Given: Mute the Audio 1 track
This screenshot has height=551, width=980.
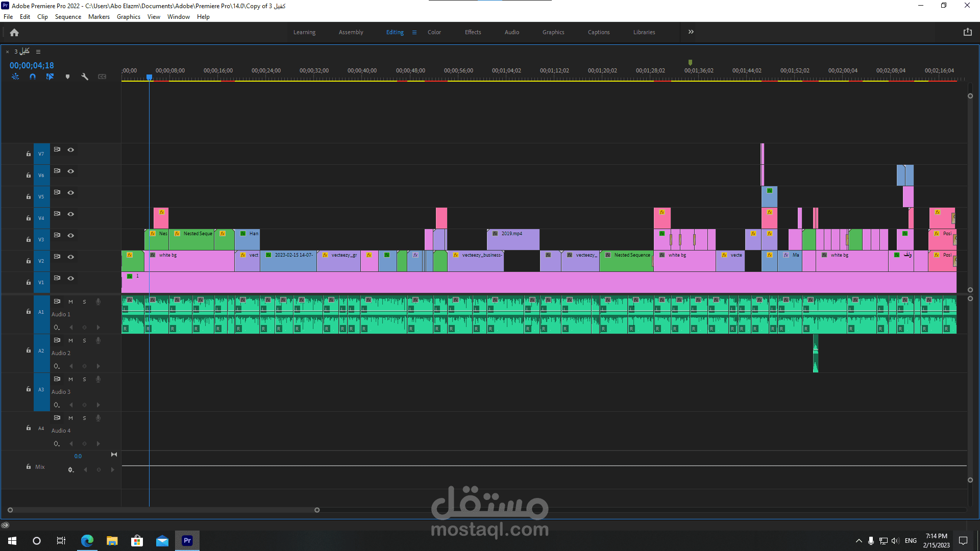Looking at the screenshot, I should pos(70,302).
